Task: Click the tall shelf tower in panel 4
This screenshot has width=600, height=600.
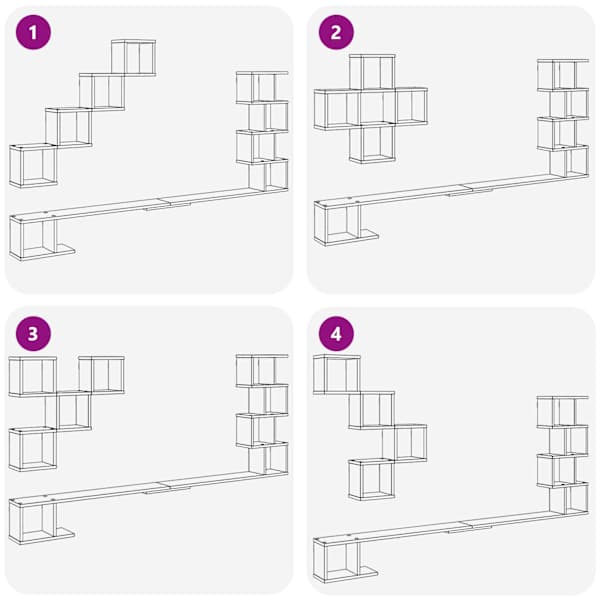Action: pos(562,456)
